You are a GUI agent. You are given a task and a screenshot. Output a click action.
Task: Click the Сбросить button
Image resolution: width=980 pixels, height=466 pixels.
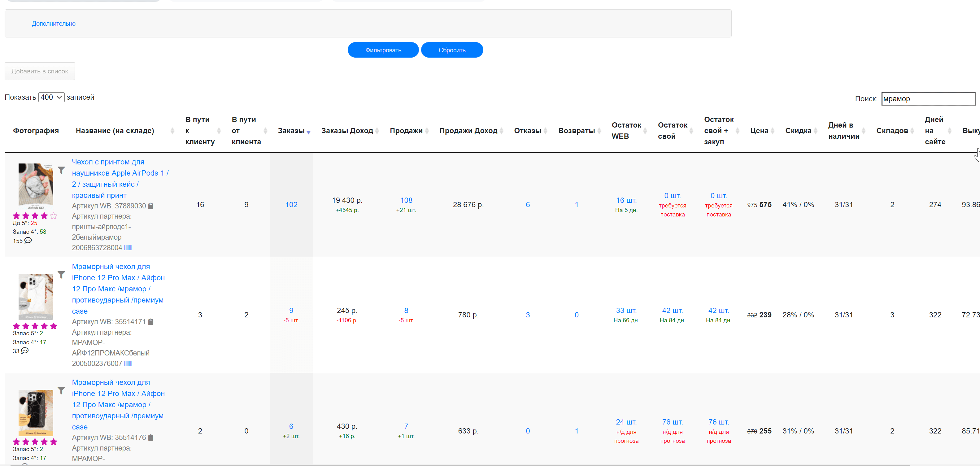click(x=452, y=50)
